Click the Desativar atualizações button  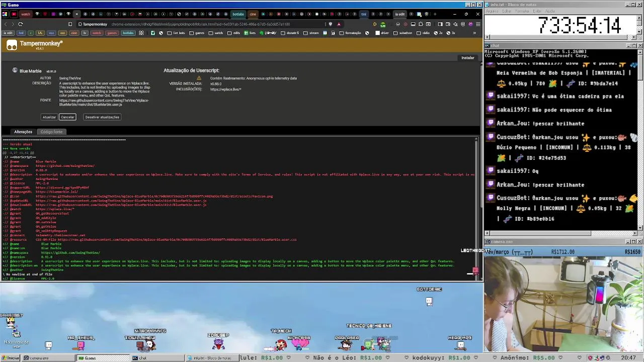[102, 117]
